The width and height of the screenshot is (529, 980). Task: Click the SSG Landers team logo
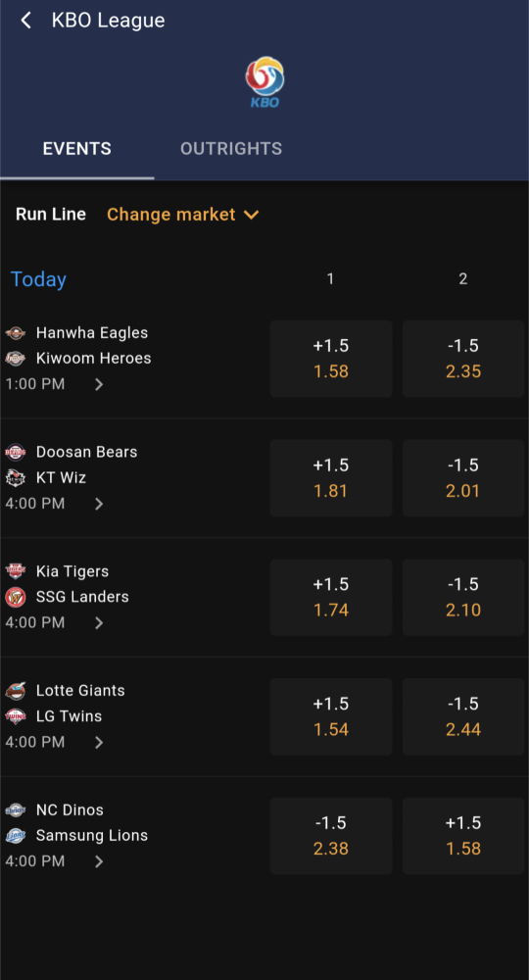pos(16,598)
